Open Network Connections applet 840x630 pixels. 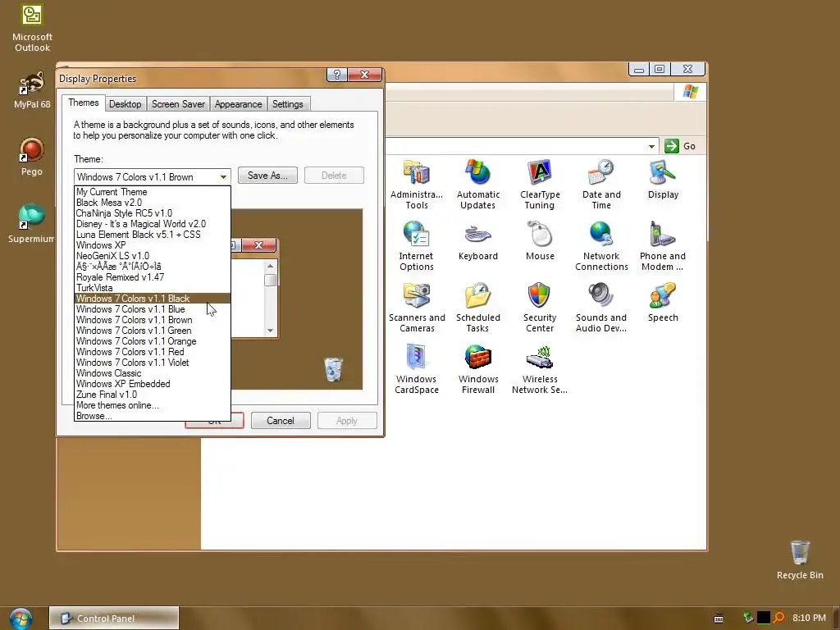[x=601, y=246]
